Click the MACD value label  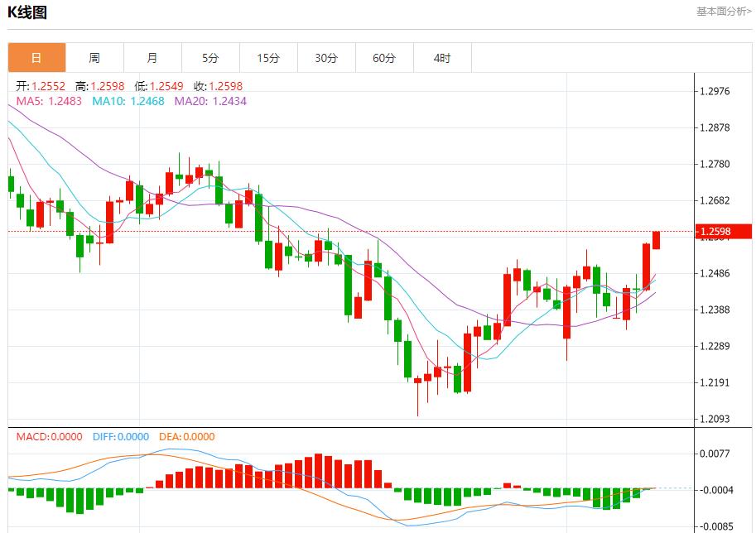point(49,437)
